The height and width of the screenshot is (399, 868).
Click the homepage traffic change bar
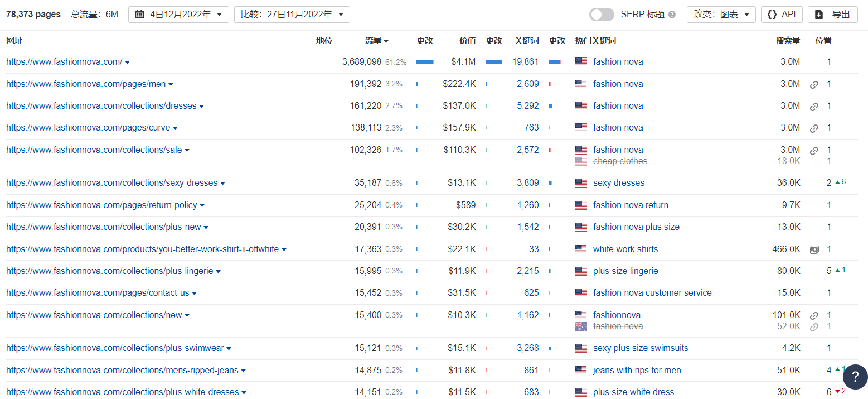point(425,62)
